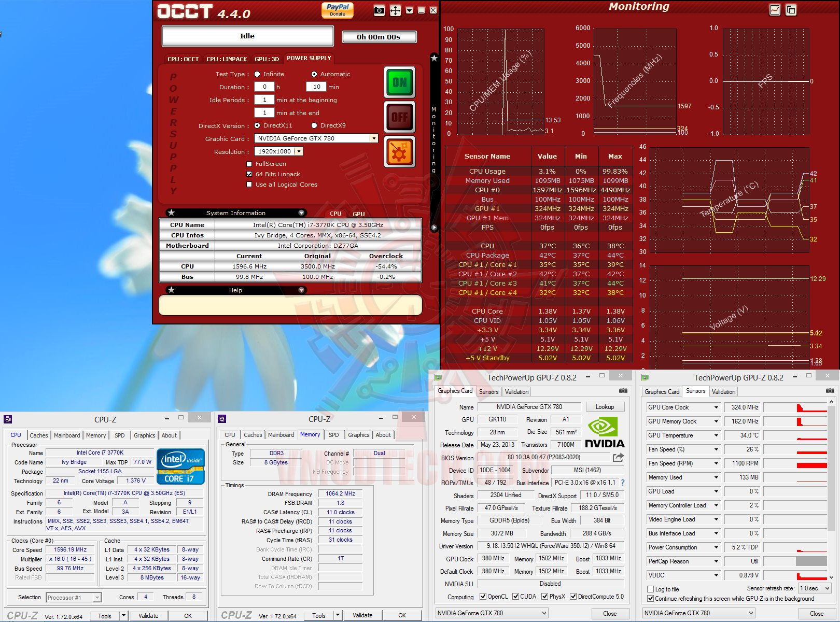Collapse the Help section

[301, 290]
